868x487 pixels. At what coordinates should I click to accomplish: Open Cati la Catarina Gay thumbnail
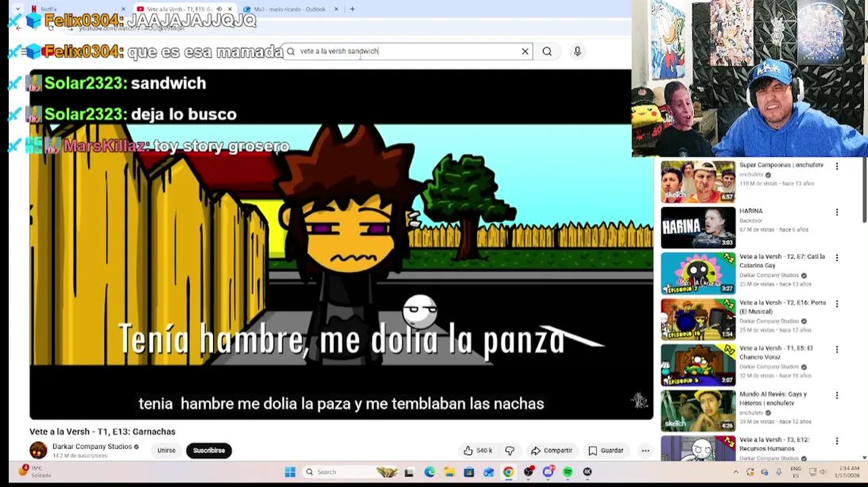pyautogui.click(x=698, y=273)
